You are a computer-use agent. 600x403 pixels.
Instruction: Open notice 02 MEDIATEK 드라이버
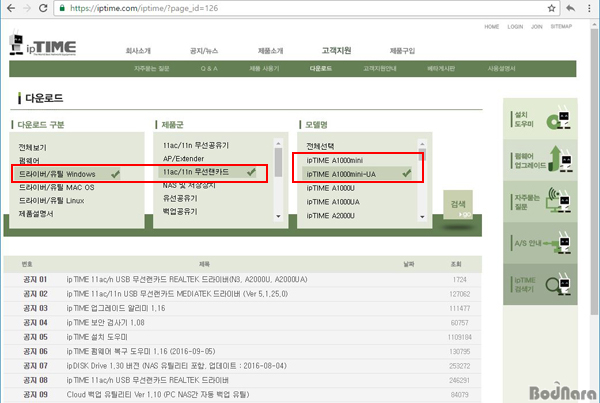[x=177, y=294]
